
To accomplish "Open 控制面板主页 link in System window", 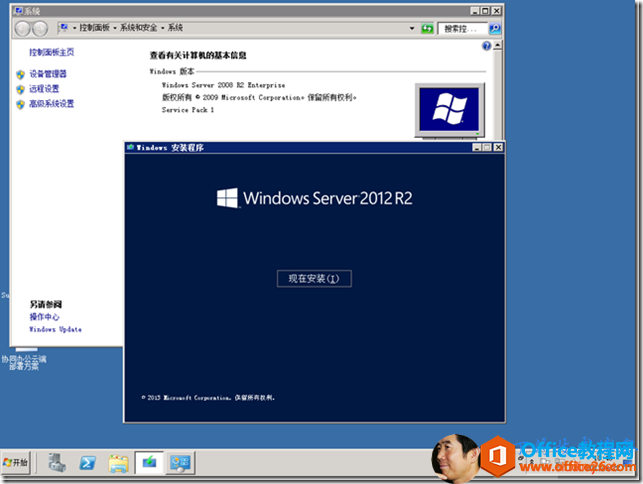I will click(x=52, y=52).
